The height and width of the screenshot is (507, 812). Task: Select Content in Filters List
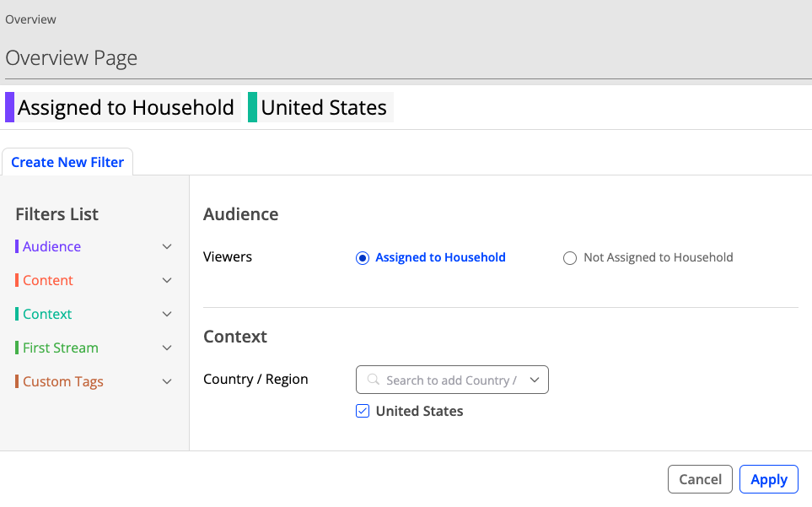pyautogui.click(x=48, y=280)
